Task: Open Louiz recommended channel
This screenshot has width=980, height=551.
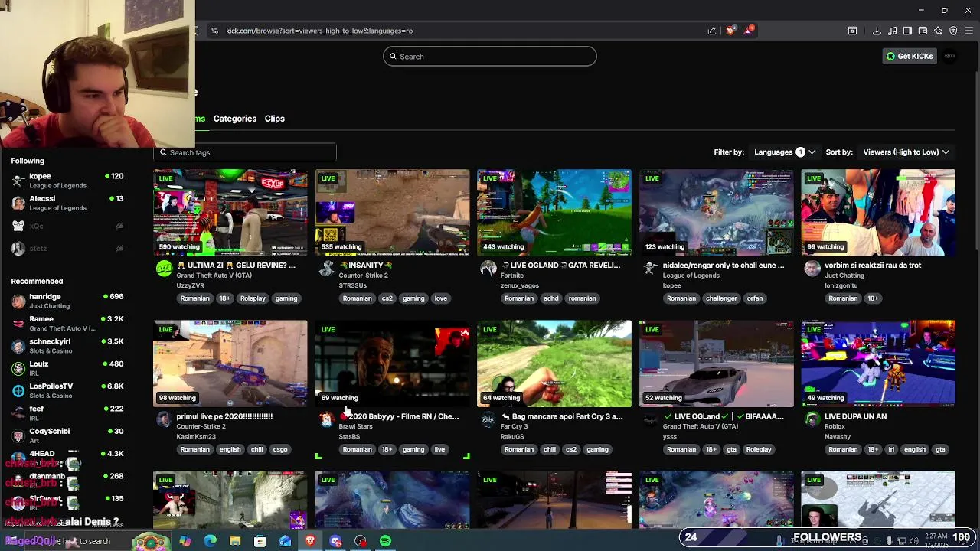Action: click(x=67, y=368)
